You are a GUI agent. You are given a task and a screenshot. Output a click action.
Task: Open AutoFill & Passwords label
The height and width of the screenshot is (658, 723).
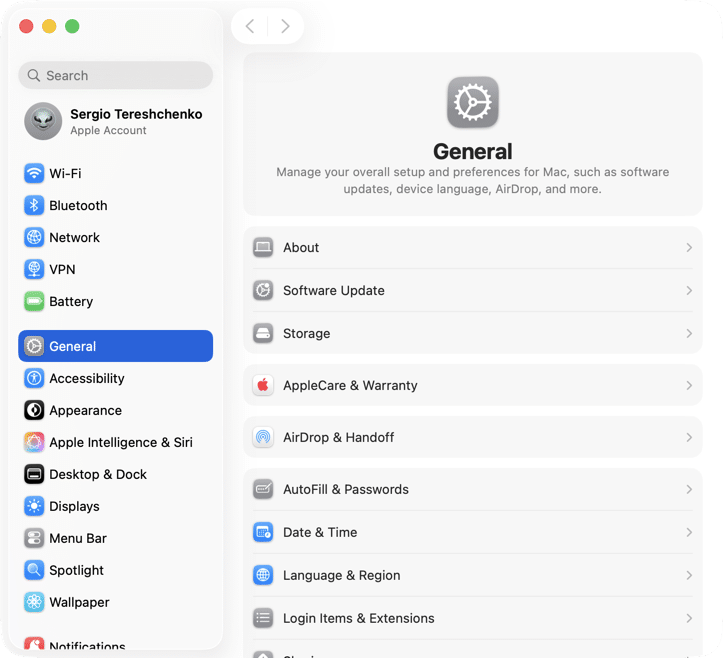pyautogui.click(x=346, y=489)
